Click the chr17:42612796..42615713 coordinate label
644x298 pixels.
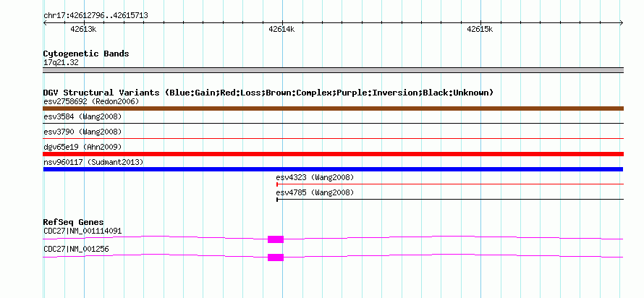[x=96, y=16]
